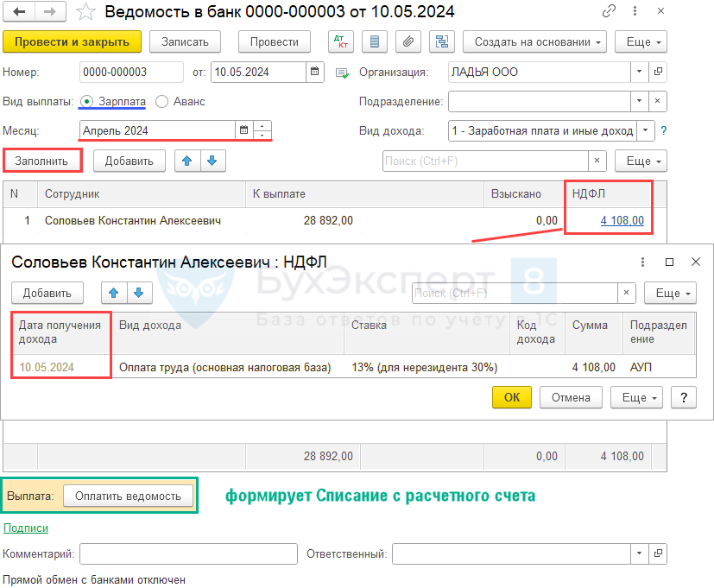Increase the month with stepper arrows
Image resolution: width=714 pixels, height=588 pixels.
pyautogui.click(x=262, y=127)
